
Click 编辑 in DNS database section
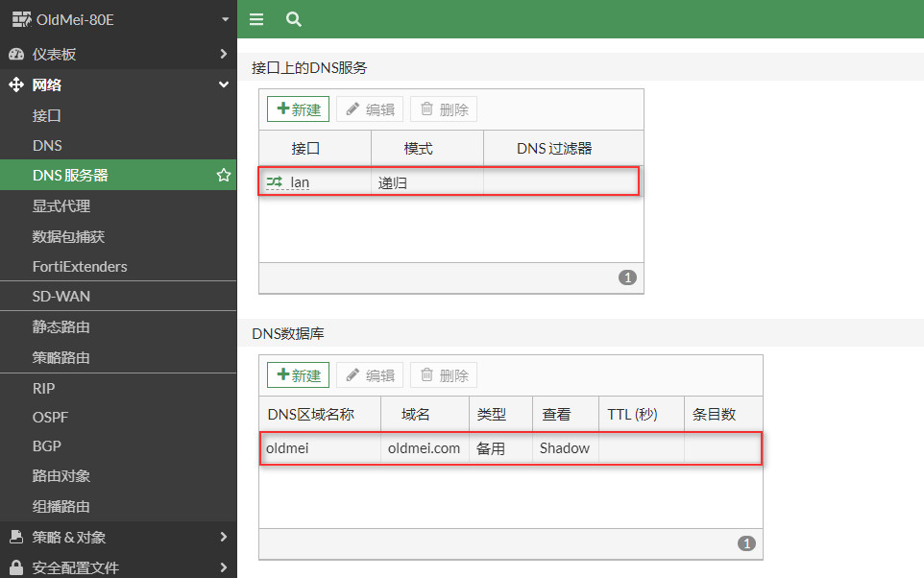pyautogui.click(x=370, y=374)
